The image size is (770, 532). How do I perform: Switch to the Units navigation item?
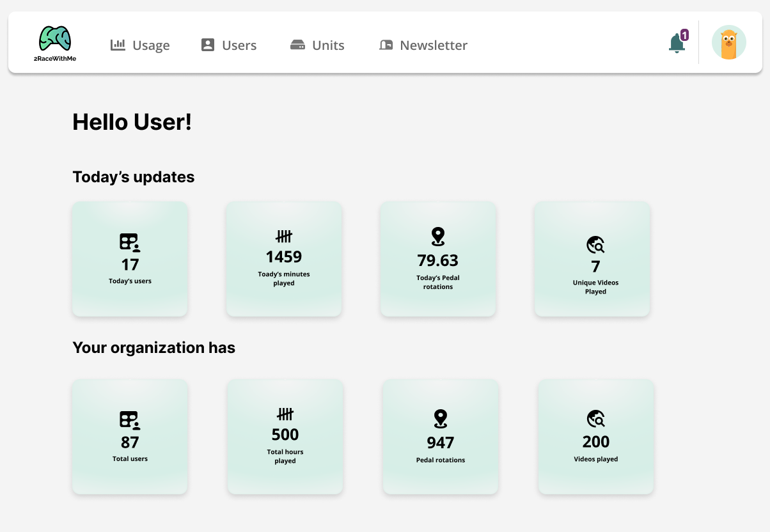(317, 45)
